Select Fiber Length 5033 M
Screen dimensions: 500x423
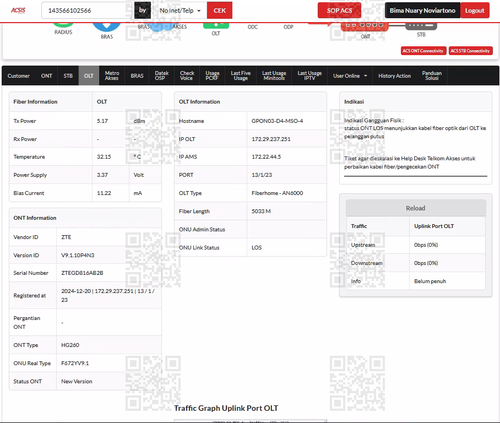261,211
